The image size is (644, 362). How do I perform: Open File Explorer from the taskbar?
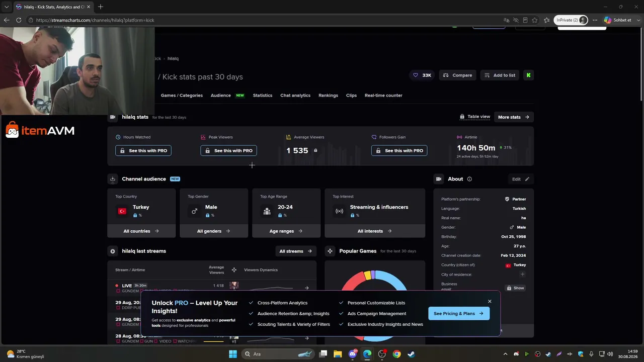coord(338,354)
